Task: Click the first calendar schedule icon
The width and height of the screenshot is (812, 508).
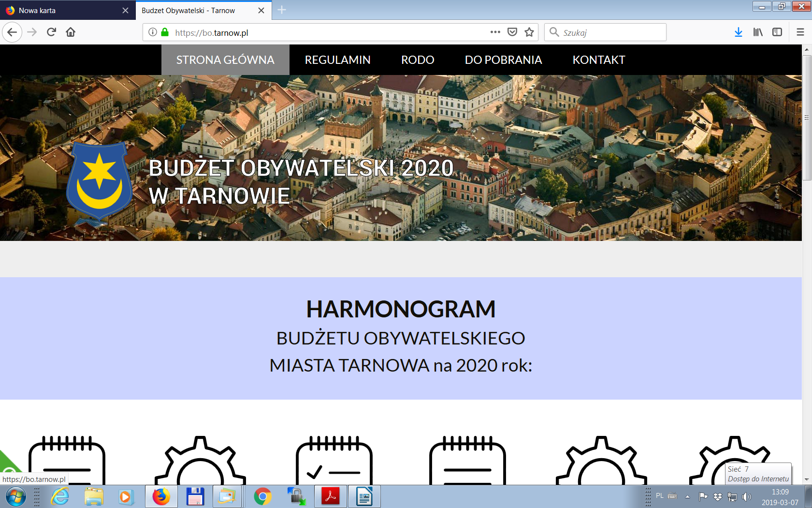Action: [x=67, y=460]
